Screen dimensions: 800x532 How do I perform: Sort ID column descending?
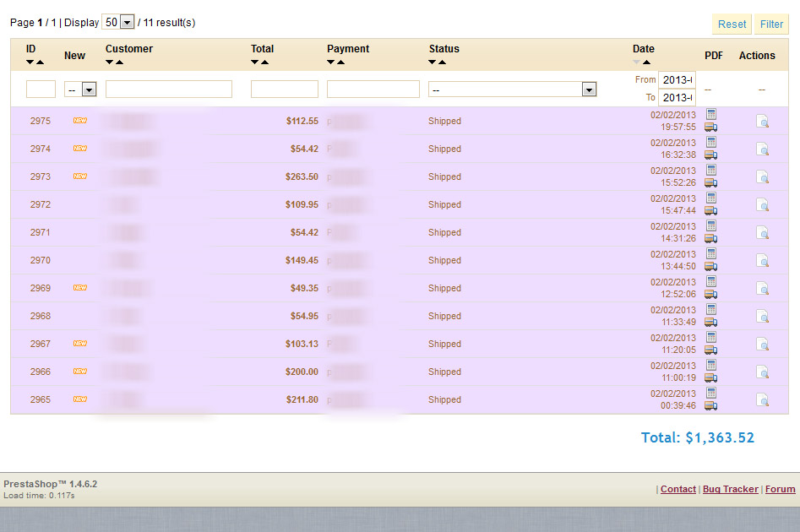coord(30,62)
